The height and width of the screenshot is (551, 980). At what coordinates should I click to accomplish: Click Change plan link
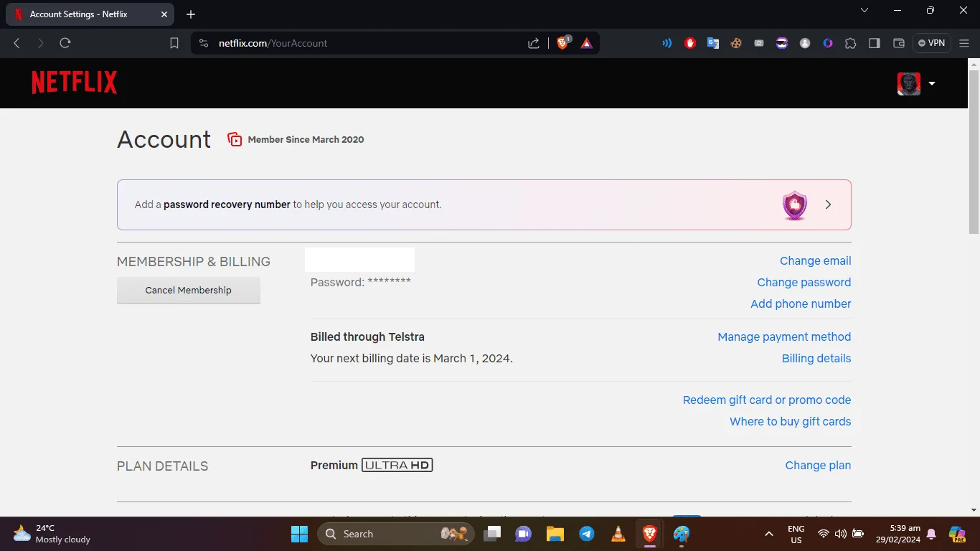tap(818, 466)
